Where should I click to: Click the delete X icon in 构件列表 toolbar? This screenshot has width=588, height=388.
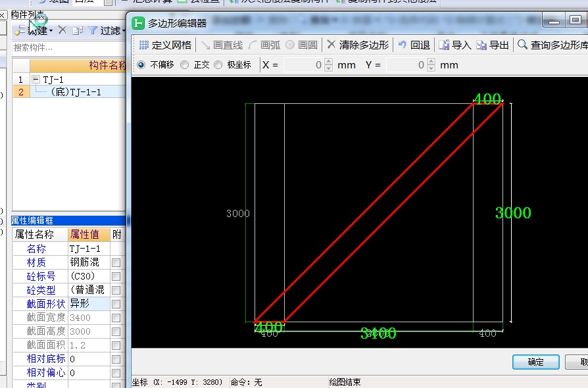click(x=62, y=30)
